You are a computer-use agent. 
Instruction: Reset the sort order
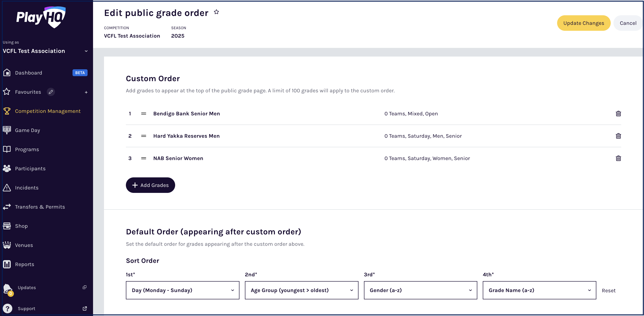click(608, 290)
